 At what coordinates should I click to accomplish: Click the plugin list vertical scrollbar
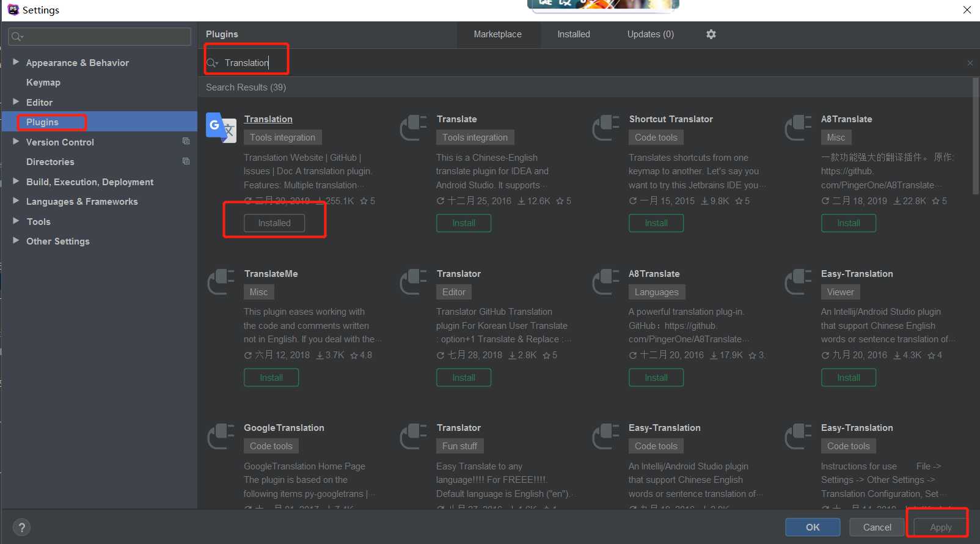[x=976, y=136]
